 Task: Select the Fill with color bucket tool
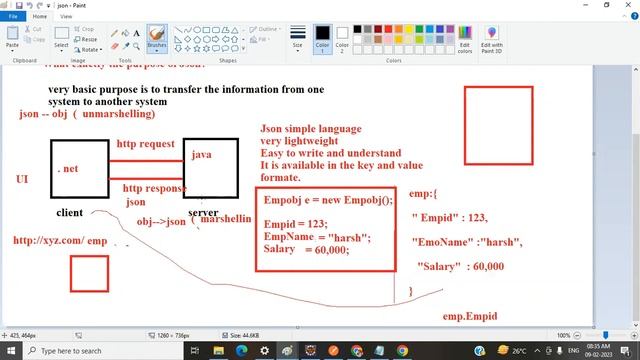125,33
